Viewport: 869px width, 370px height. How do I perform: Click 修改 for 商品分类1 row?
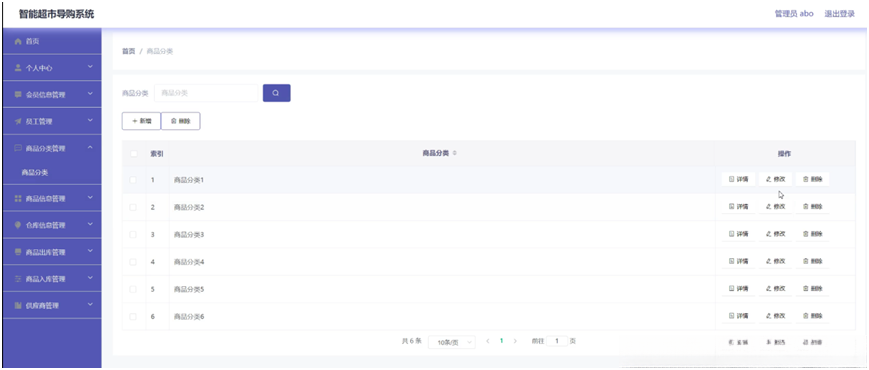pos(775,179)
